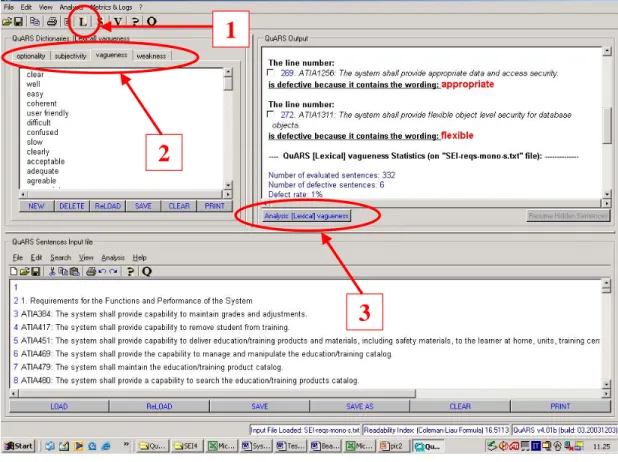Click printer icon in sentences editor toolbar
This screenshot has height=462, width=618.
(91, 271)
